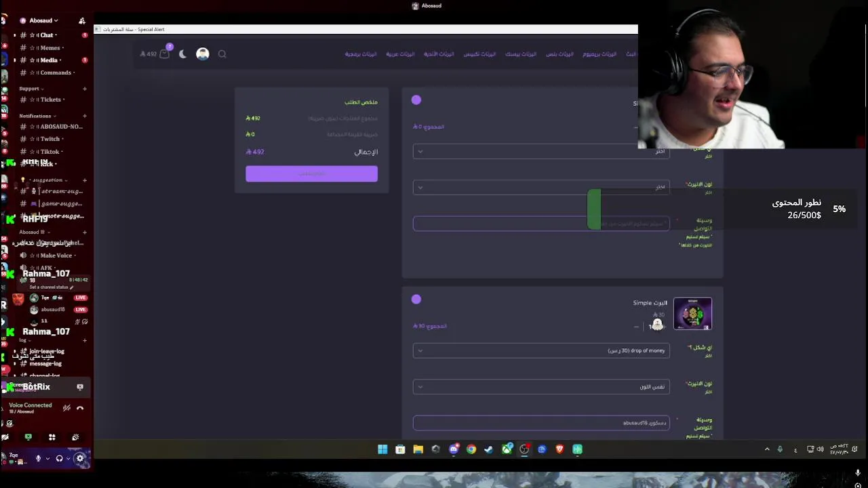The width and height of the screenshot is (868, 488).
Task: Open the Xbox app from the taskbar
Action: (507, 449)
